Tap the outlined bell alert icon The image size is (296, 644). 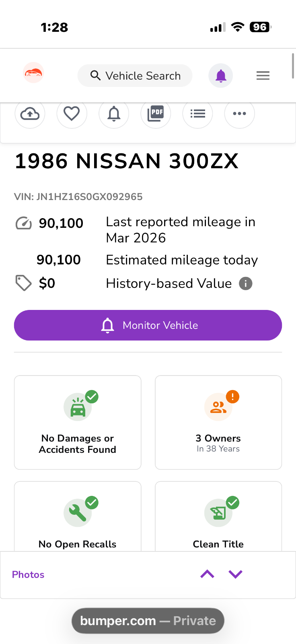(114, 114)
